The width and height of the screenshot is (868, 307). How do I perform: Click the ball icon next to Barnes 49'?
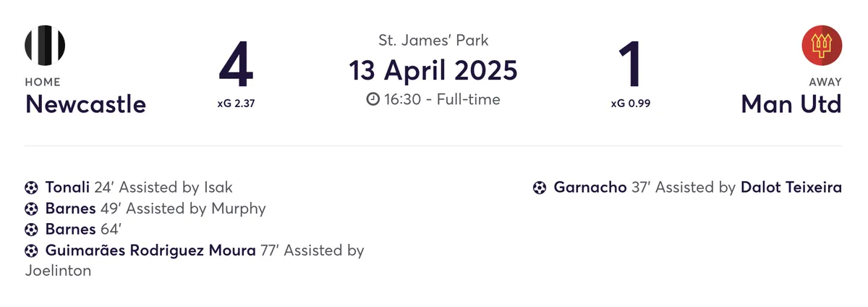[x=31, y=209]
